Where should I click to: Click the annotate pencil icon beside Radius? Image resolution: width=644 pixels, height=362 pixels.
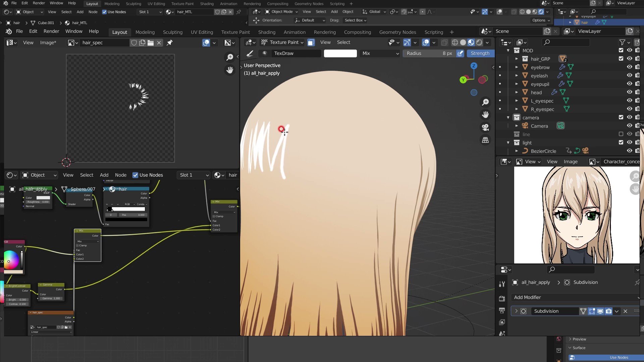tap(460, 53)
